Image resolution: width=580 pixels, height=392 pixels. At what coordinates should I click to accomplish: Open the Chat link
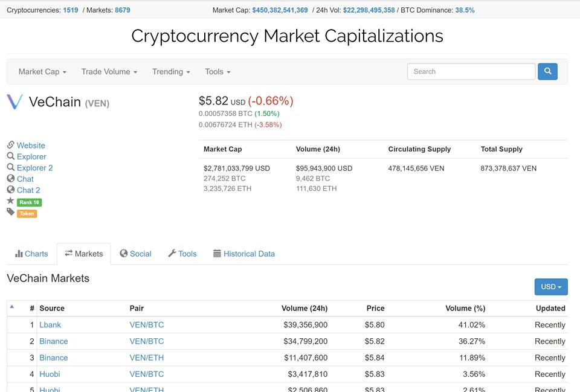25,179
